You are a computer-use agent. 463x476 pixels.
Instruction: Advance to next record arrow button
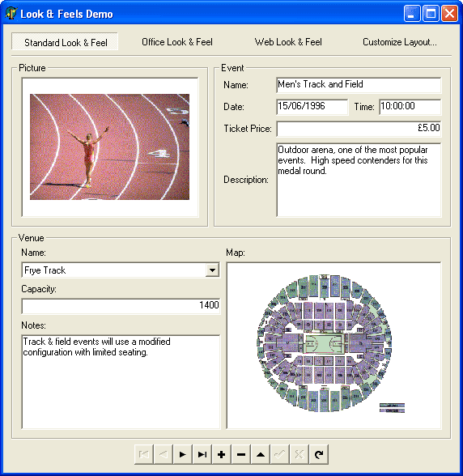pos(183,454)
